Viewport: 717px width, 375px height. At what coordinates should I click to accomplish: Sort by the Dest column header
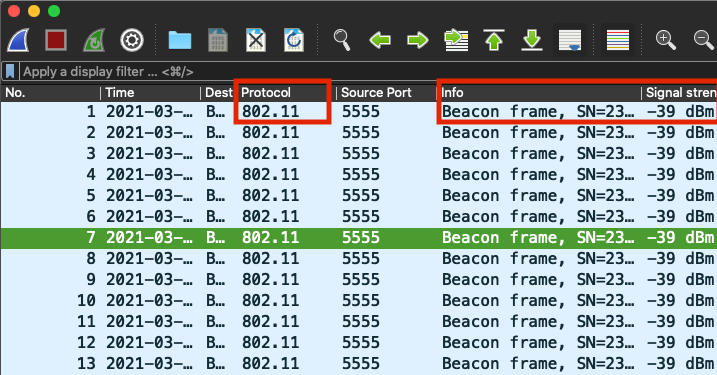click(218, 93)
